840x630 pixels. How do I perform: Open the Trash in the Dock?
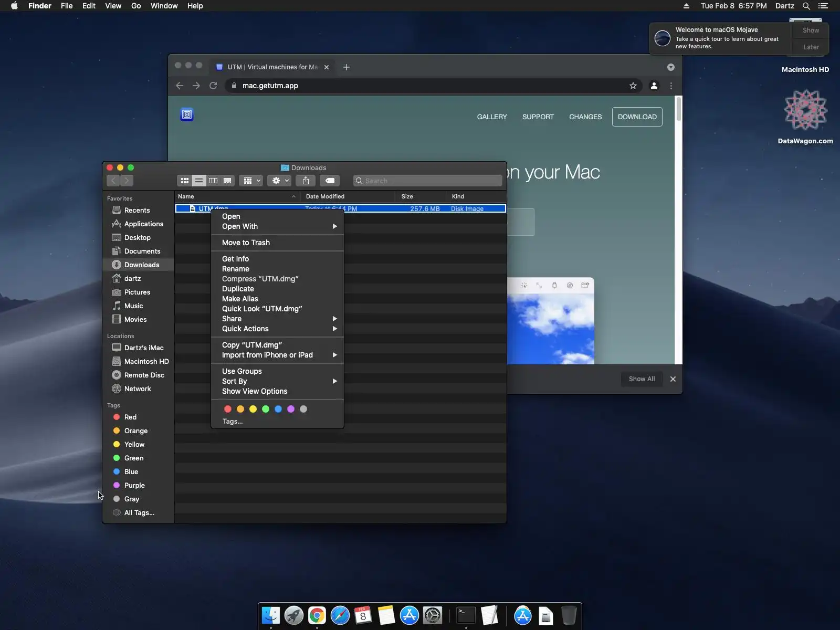(569, 615)
